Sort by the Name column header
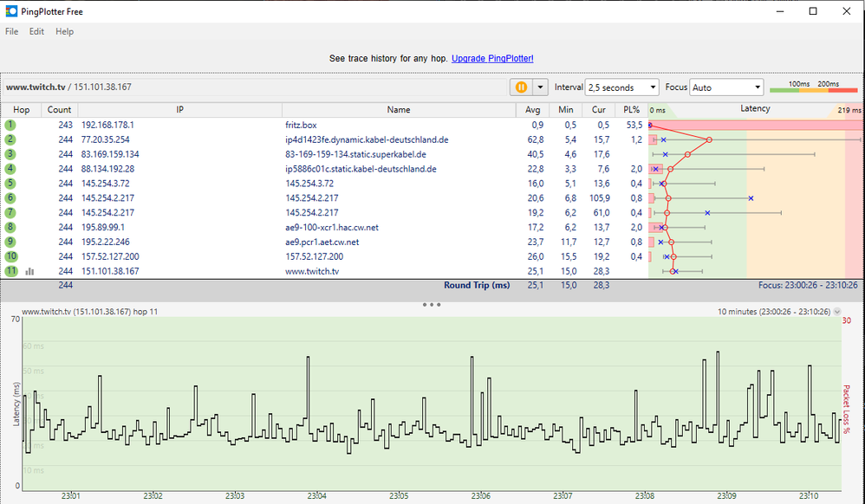 coord(399,110)
